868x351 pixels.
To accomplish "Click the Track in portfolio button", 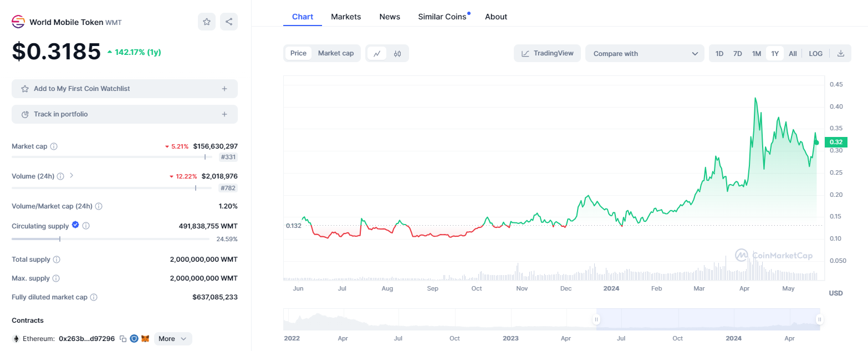I will [125, 114].
